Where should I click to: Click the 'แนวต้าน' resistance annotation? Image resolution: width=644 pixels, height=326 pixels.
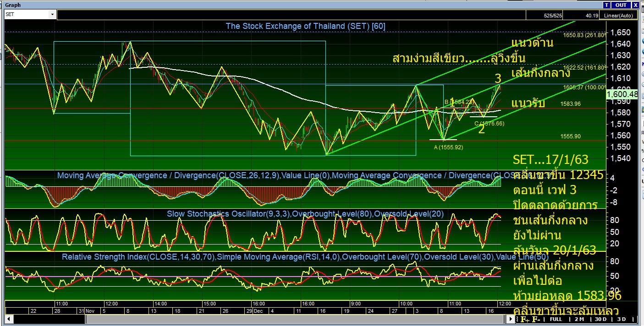tap(532, 43)
